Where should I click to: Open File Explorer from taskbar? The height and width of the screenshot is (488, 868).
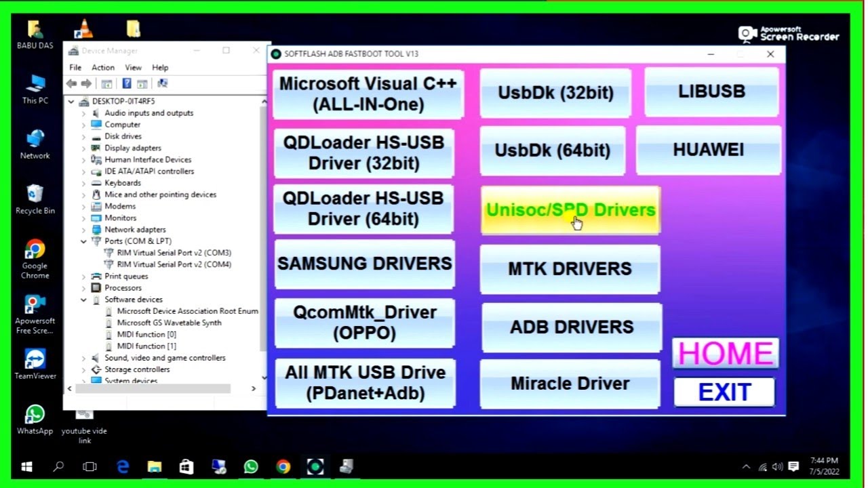(155, 467)
